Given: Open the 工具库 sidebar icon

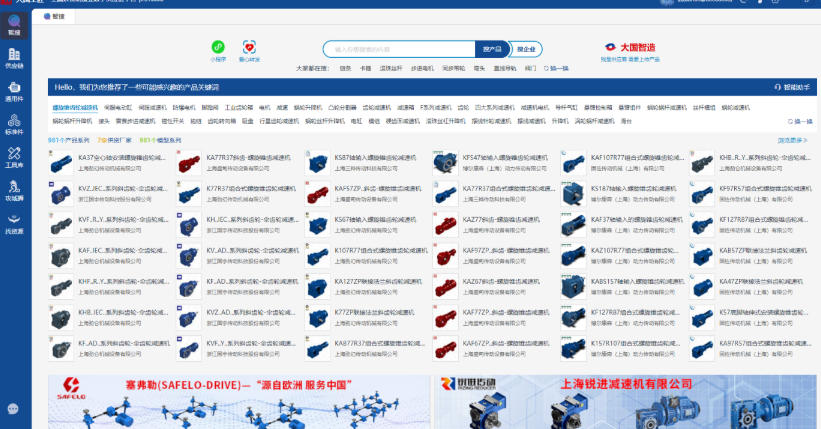Looking at the screenshot, I should pos(14,157).
